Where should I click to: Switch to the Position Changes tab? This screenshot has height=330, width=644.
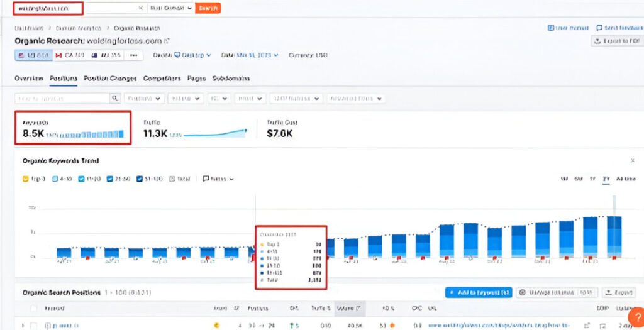(x=110, y=79)
